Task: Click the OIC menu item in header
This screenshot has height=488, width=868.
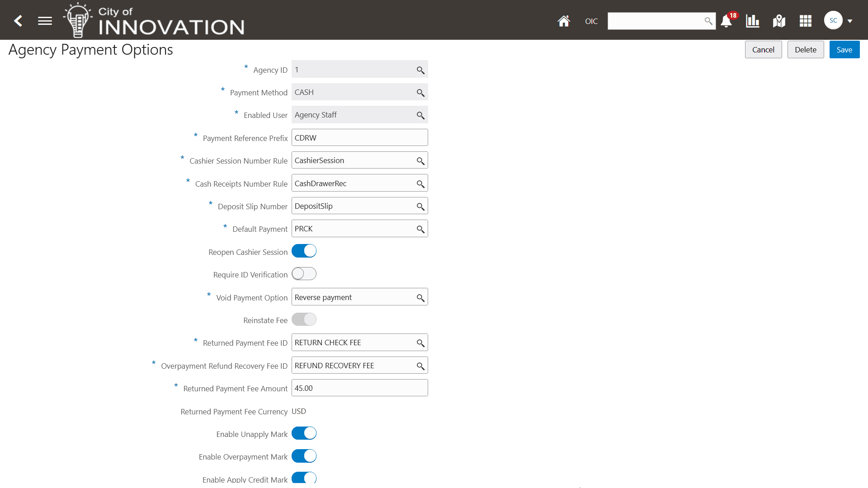Action: click(591, 21)
